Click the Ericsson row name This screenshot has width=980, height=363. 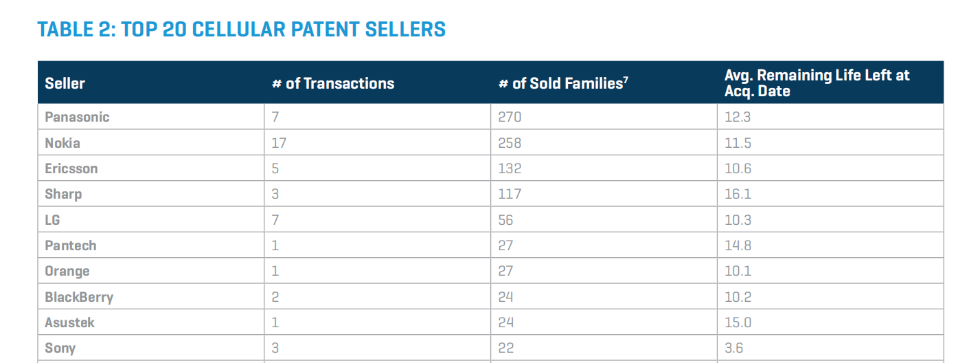71,168
